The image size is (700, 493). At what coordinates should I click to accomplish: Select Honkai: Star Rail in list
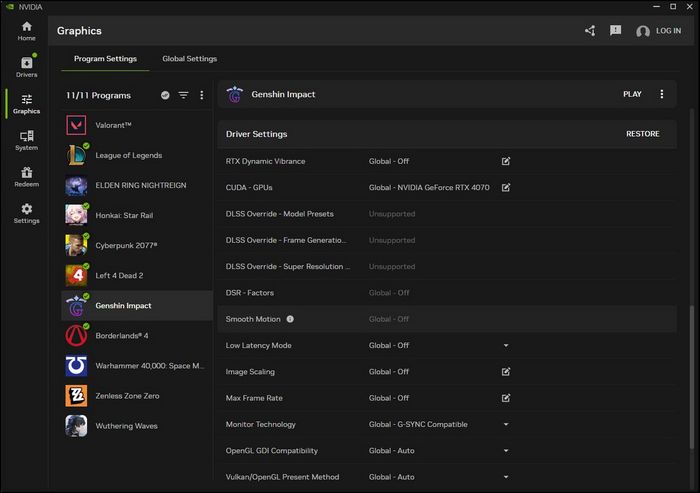click(137, 215)
